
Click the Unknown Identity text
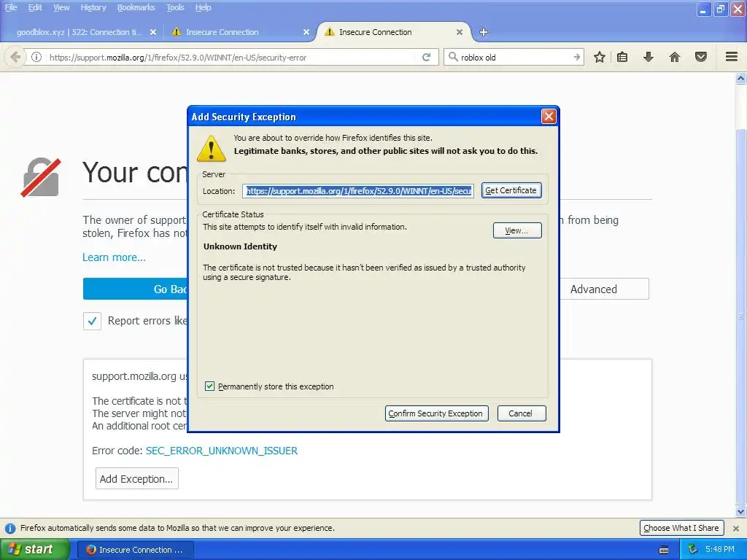pyautogui.click(x=240, y=246)
